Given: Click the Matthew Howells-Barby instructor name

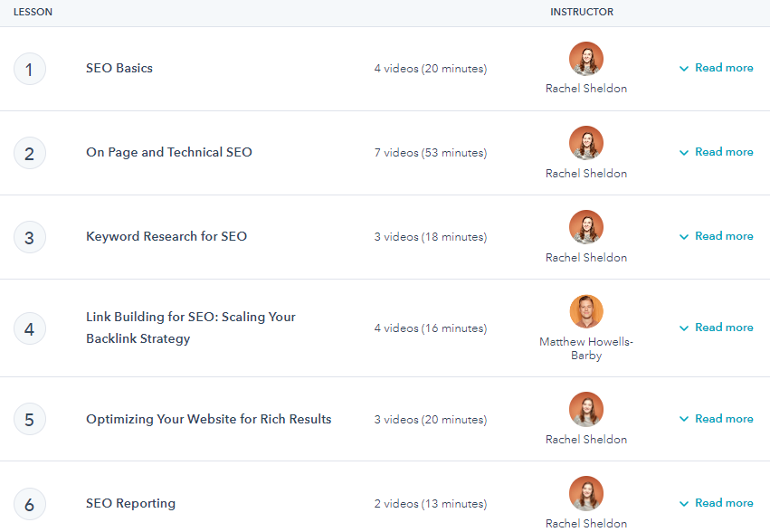Looking at the screenshot, I should tap(586, 348).
